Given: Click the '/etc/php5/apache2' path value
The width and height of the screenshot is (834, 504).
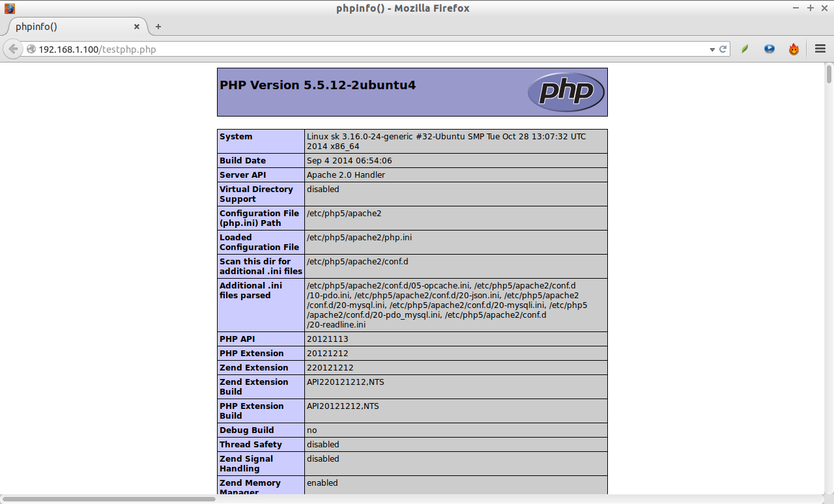Looking at the screenshot, I should point(344,214).
